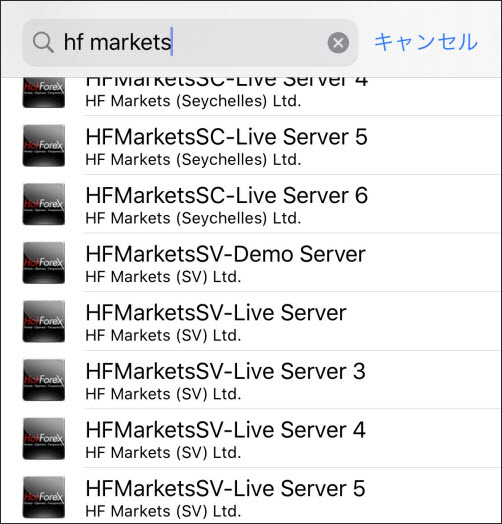Click the magnifying glass search icon
Viewport: 502px width, 524px height.
43,42
